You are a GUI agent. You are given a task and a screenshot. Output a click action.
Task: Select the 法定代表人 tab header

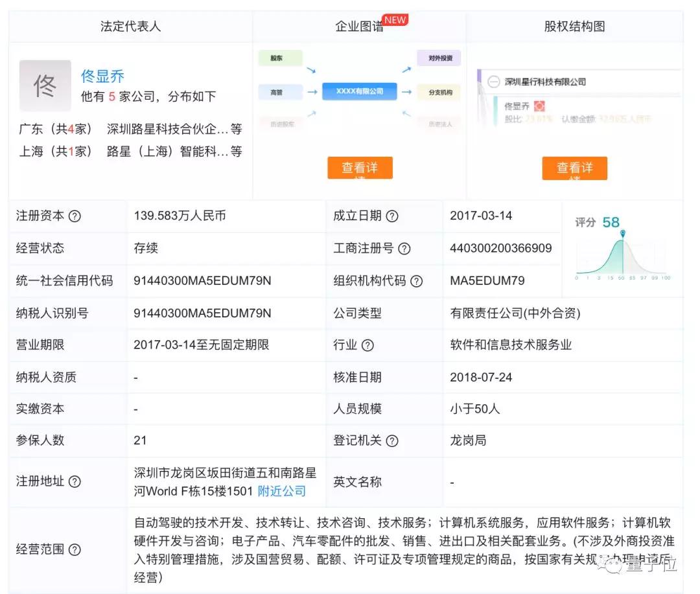(130, 27)
